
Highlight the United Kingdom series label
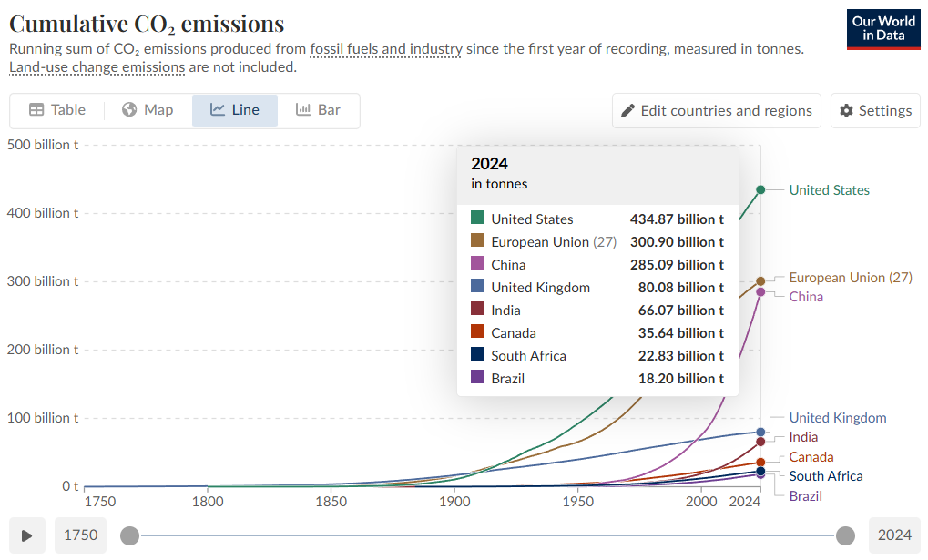pos(837,418)
